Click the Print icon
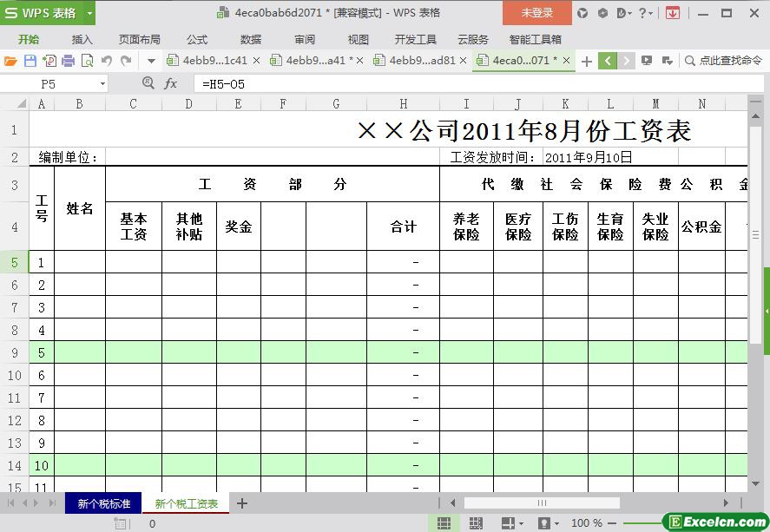Viewport: 770px width, 532px height. click(69, 61)
